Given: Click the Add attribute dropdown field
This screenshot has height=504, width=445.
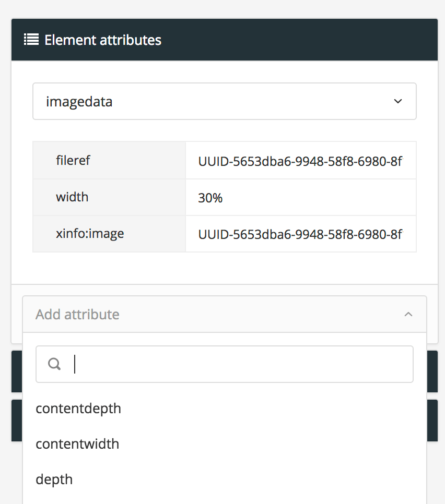Looking at the screenshot, I should [x=209, y=314].
